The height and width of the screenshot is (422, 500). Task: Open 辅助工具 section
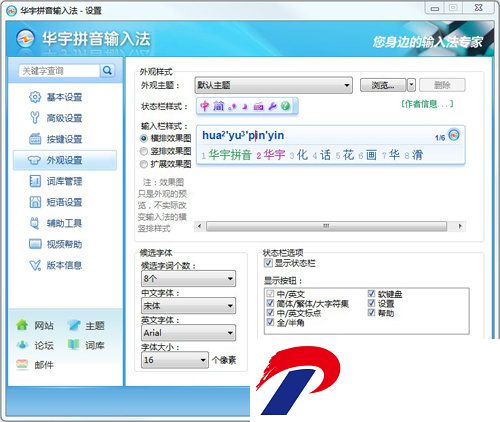[x=64, y=223]
